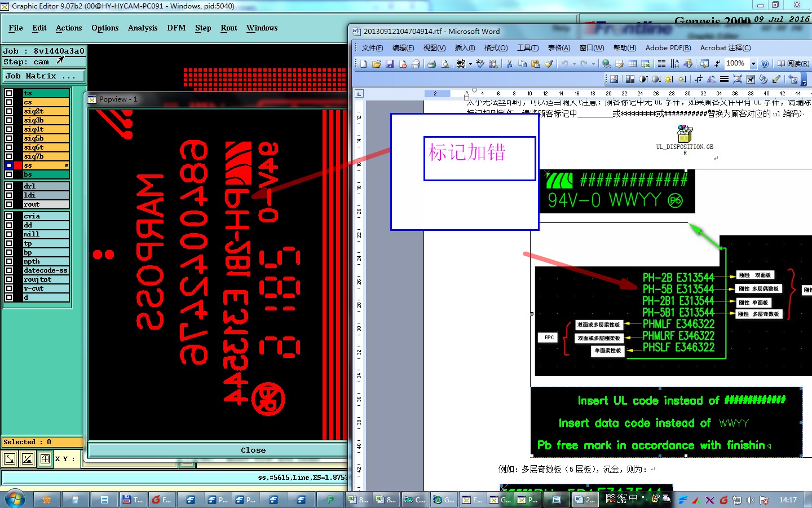Click the tab-stop type selector on Word ruler
Image resolution: width=812 pixels, height=508 pixels.
pyautogui.click(x=359, y=93)
